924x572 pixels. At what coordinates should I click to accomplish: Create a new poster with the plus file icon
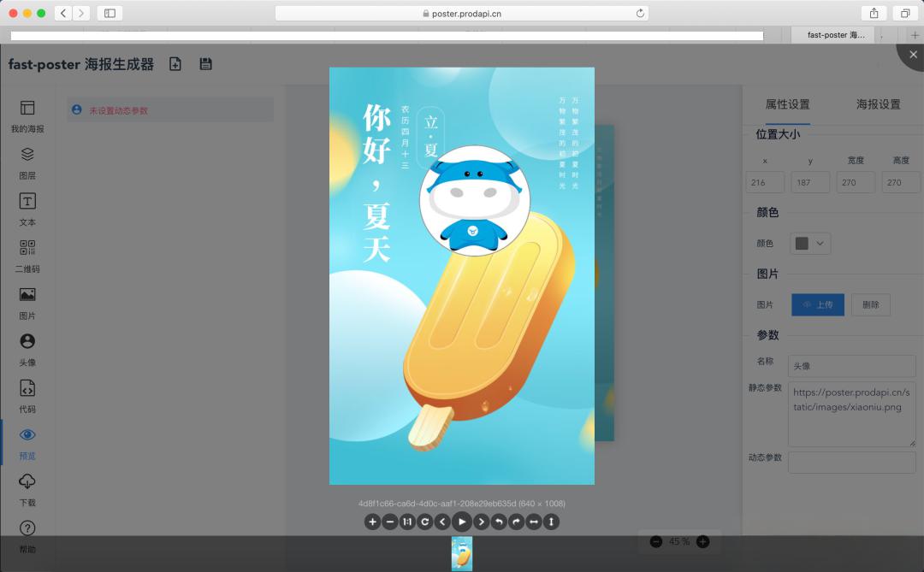click(x=175, y=63)
